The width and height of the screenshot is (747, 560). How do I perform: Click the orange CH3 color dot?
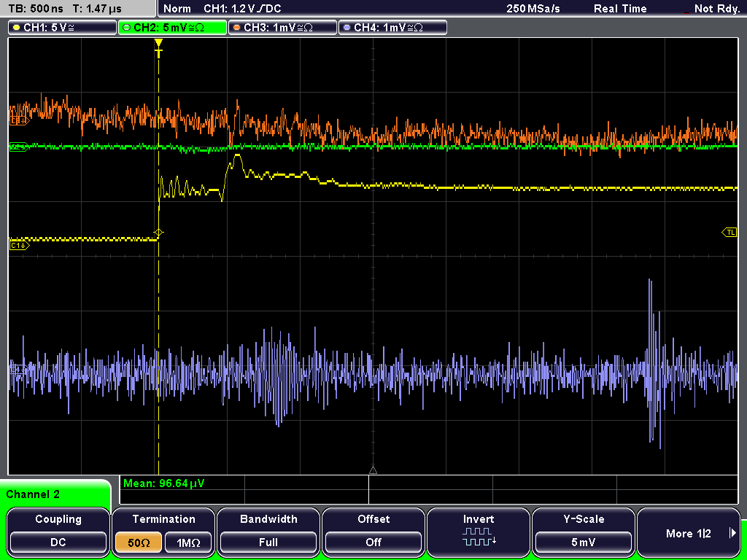point(236,28)
